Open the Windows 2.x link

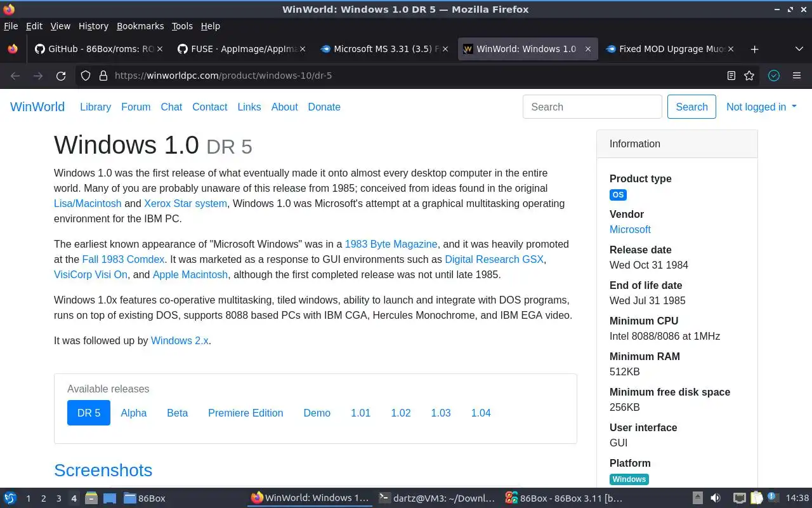pos(180,340)
